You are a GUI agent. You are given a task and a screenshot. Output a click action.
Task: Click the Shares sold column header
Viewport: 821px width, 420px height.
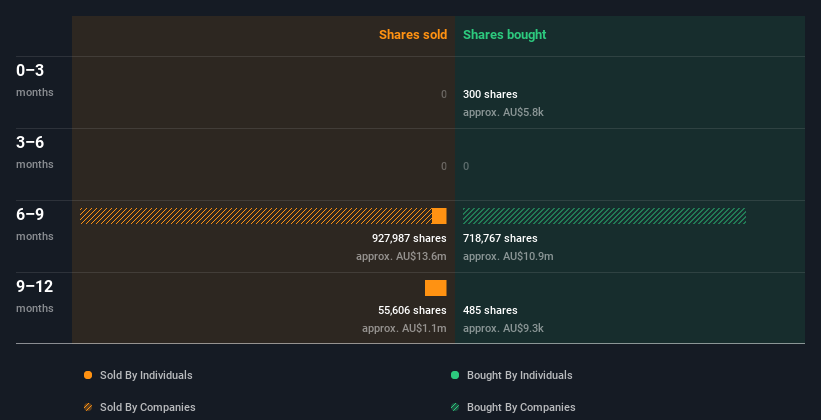412,35
